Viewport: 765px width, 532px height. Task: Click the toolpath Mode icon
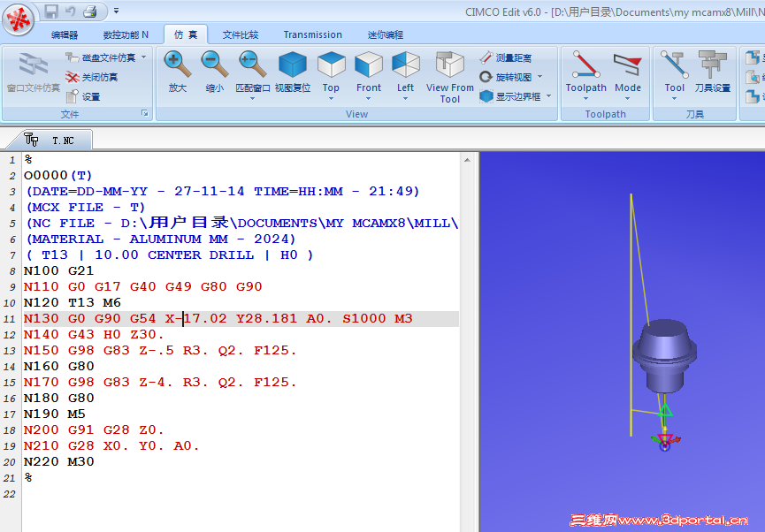click(627, 65)
